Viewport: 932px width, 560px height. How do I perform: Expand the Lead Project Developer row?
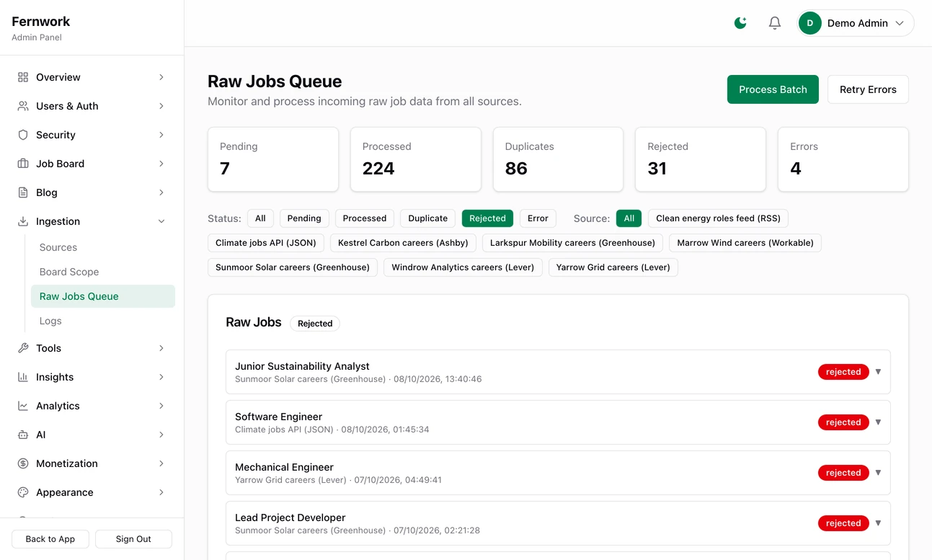(558, 523)
